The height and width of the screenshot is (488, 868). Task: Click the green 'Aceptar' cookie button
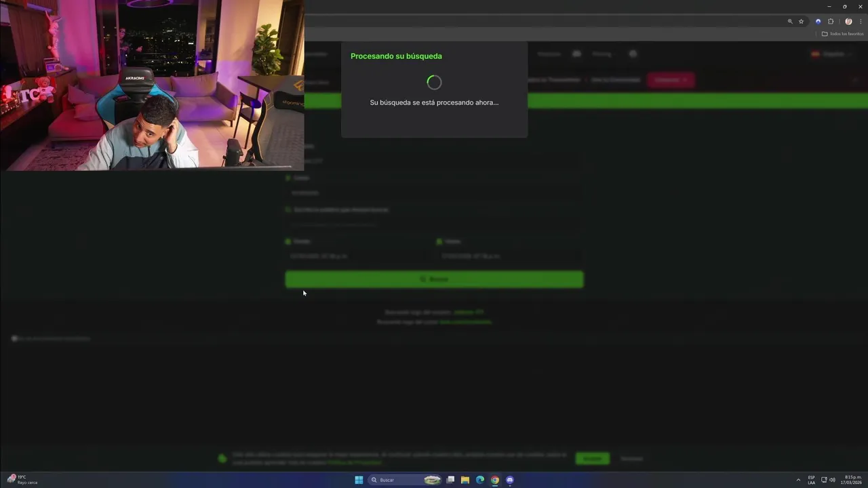tap(593, 459)
